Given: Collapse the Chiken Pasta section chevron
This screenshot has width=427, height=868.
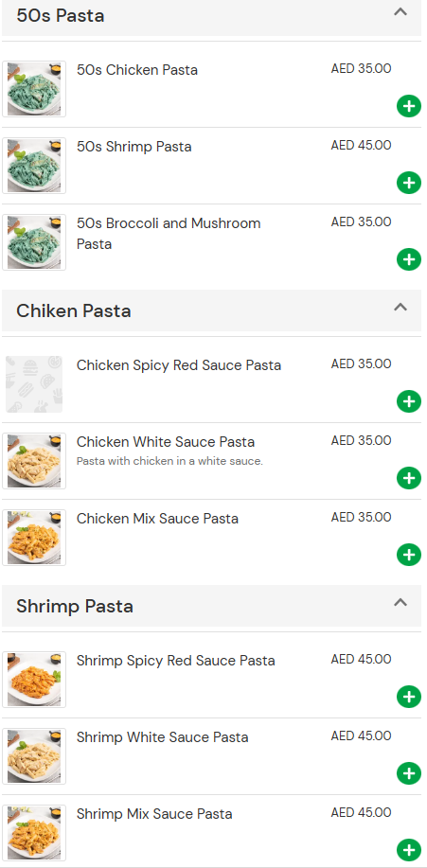Looking at the screenshot, I should coord(400,307).
